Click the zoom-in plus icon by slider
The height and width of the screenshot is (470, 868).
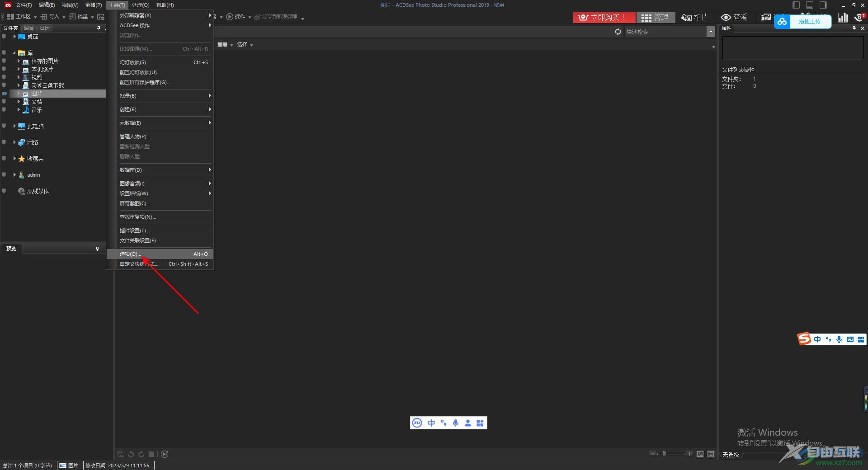689,454
